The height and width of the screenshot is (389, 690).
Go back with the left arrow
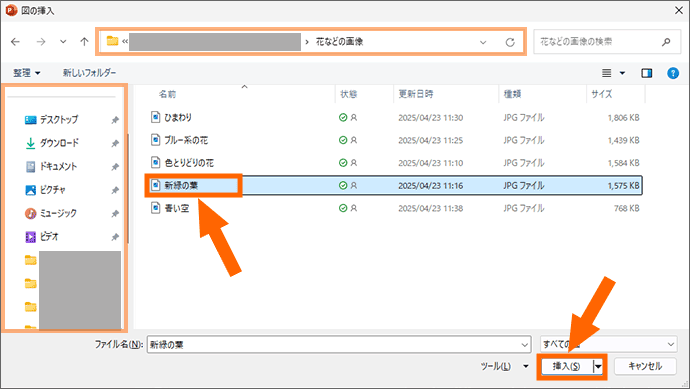15,42
